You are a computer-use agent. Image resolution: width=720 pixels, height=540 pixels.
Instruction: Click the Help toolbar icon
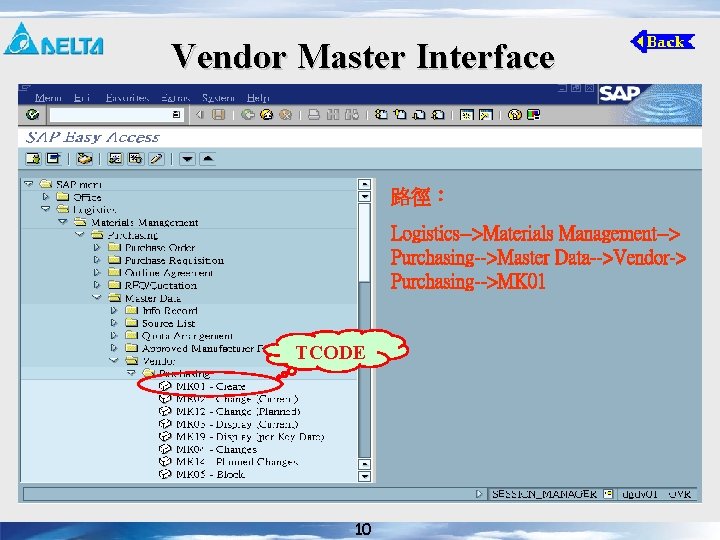click(x=515, y=114)
